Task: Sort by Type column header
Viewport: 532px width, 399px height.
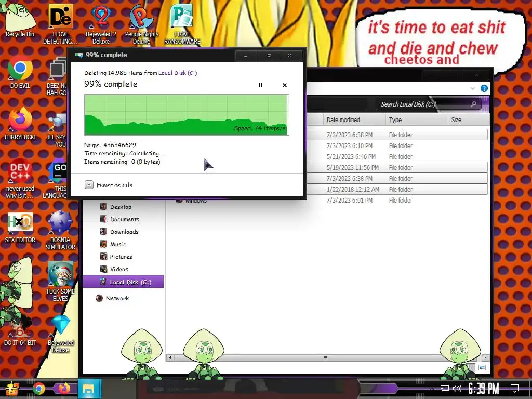Action: pyautogui.click(x=417, y=120)
